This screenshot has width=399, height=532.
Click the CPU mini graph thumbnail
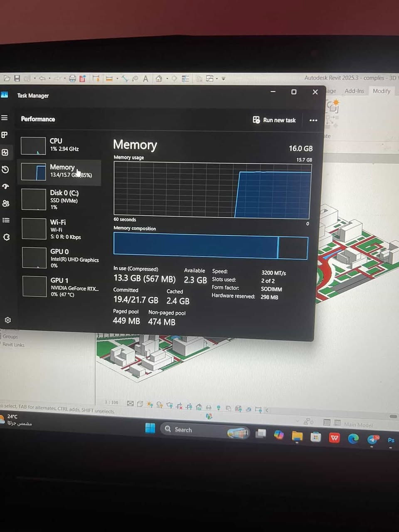tap(33, 146)
